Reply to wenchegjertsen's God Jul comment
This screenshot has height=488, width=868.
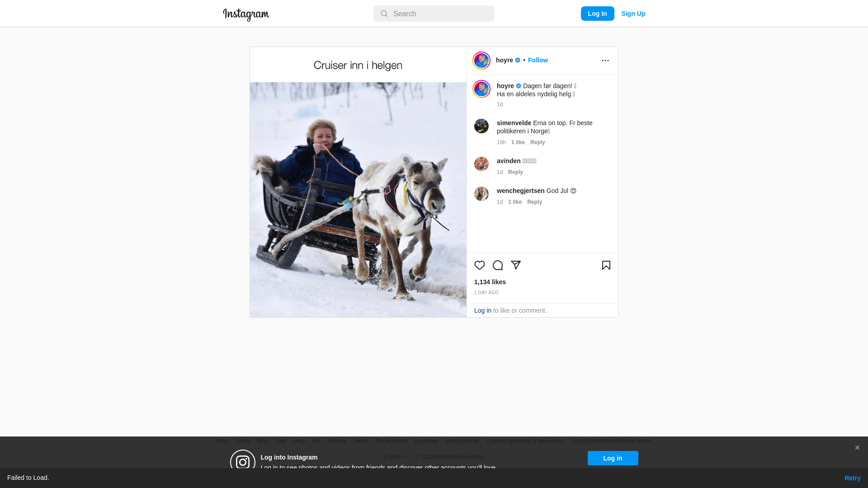[x=534, y=202]
